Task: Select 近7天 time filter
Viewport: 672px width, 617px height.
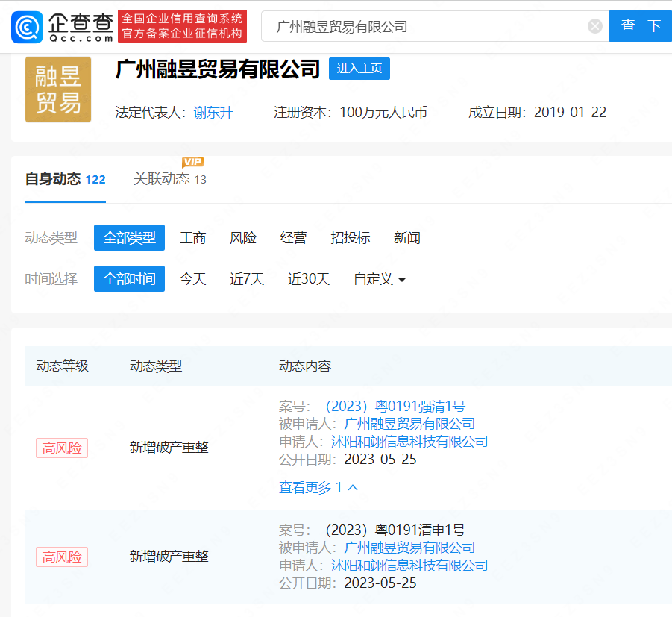Action: coord(247,279)
